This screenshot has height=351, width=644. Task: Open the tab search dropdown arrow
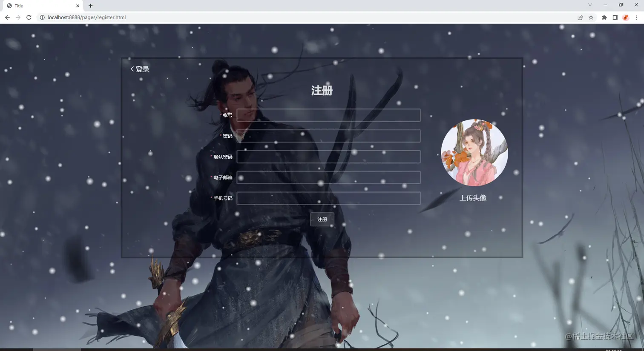point(590,5)
